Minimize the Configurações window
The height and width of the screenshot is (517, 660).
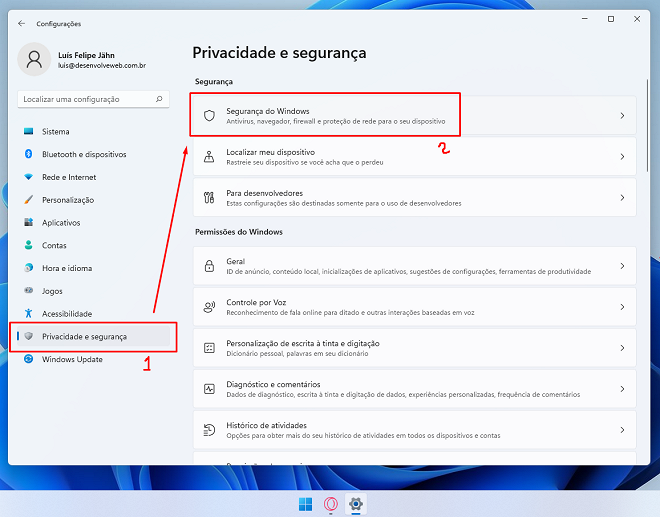585,19
